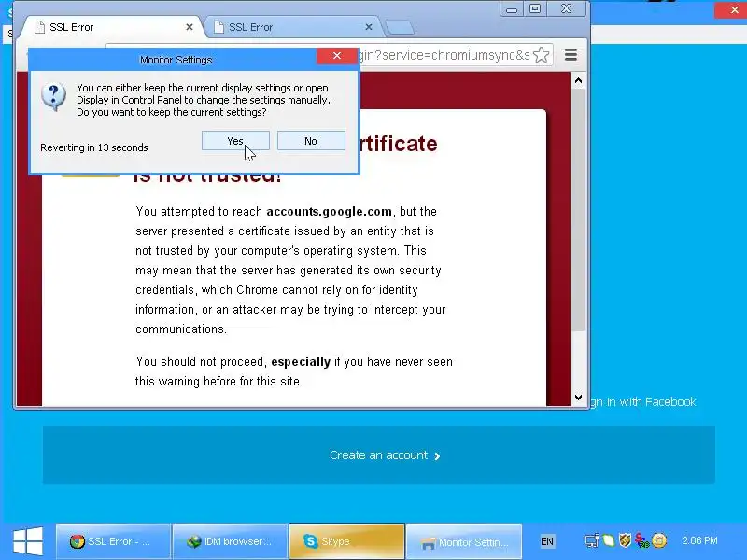Bookmark this page with the star icon
Viewport: 747px width, 560px height.
tap(541, 55)
